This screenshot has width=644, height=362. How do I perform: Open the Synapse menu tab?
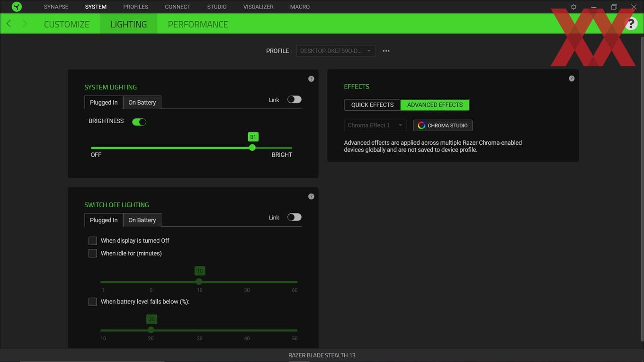pyautogui.click(x=56, y=7)
